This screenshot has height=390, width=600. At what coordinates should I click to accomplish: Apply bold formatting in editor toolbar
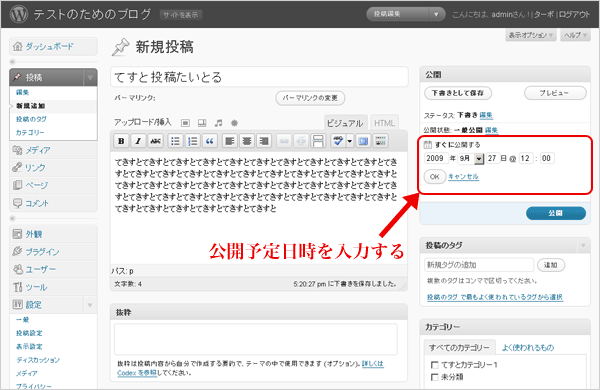click(121, 141)
